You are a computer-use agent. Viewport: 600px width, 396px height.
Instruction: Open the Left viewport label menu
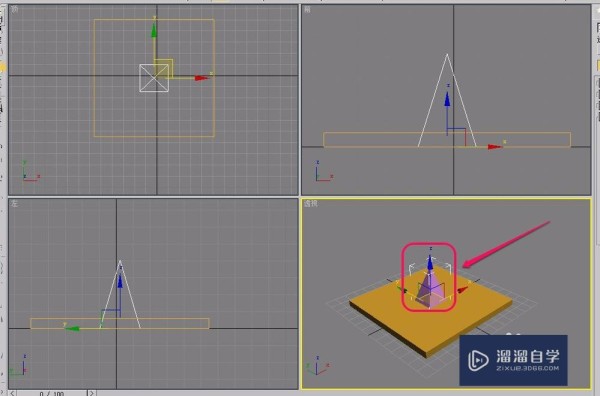(x=14, y=204)
